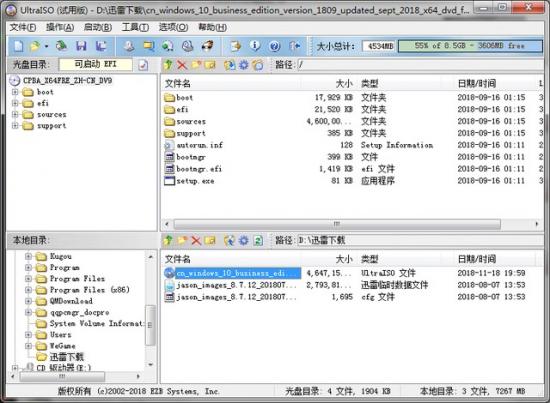Viewport: 550px width, 403px height.
Task: Select the jason_images file of type cfg 文件
Action: point(353,297)
